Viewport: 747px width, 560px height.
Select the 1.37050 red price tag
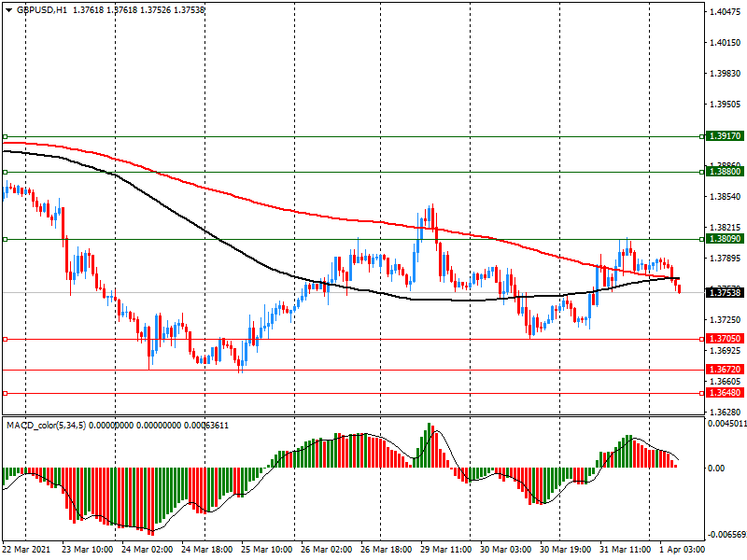(x=725, y=339)
